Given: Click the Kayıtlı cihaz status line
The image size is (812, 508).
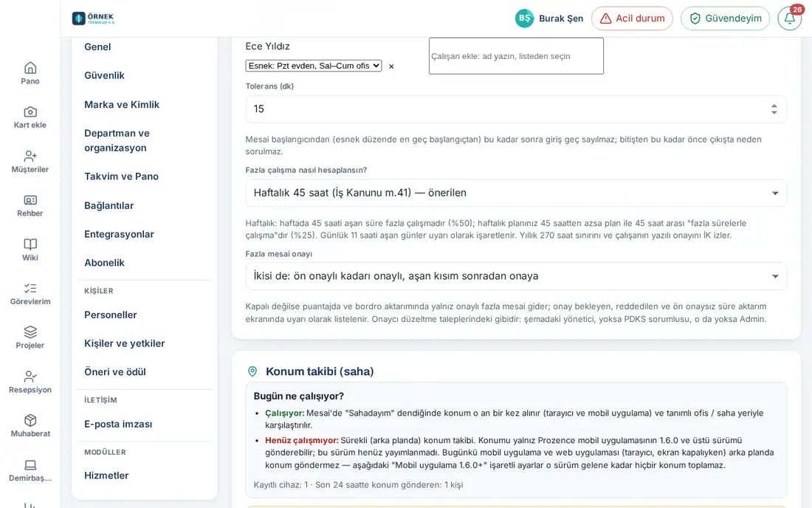Looking at the screenshot, I should [358, 484].
